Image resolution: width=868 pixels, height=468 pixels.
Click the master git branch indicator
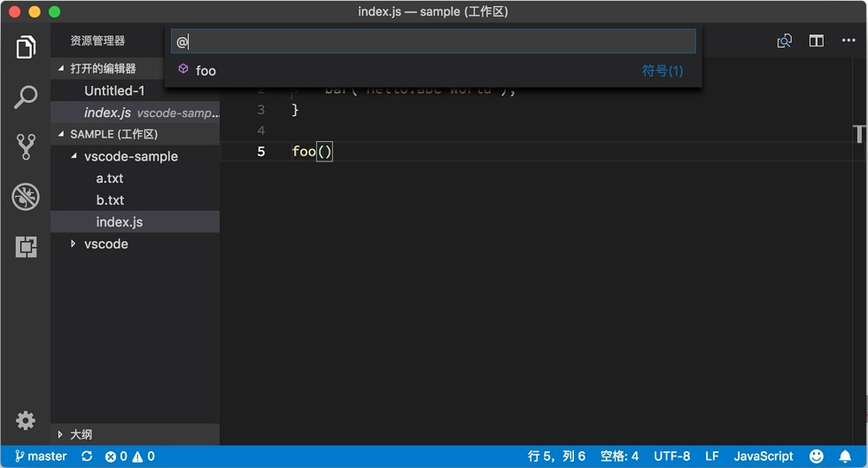[x=41, y=456]
